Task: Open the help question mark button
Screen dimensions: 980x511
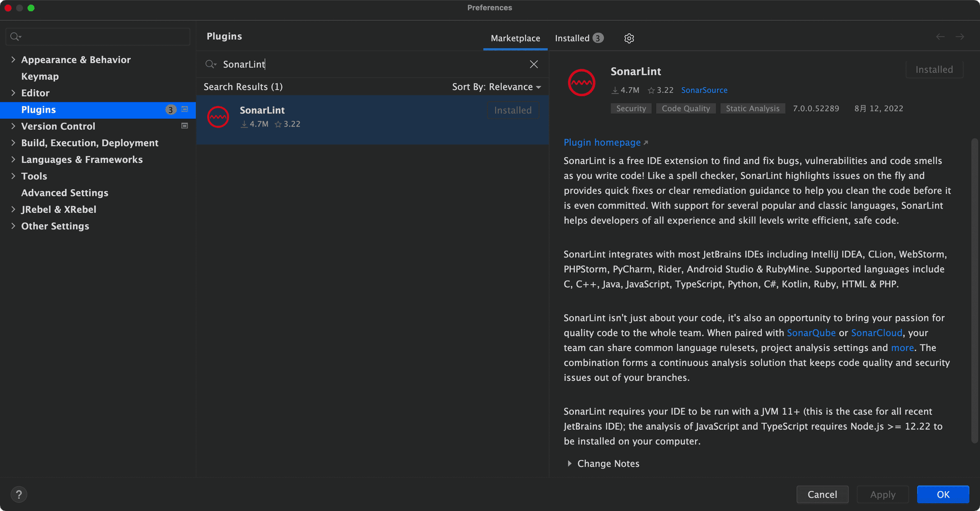Action: tap(19, 494)
